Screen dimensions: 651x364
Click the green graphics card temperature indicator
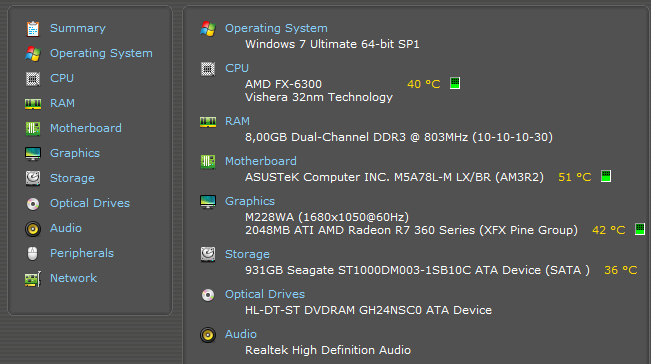[x=640, y=229]
